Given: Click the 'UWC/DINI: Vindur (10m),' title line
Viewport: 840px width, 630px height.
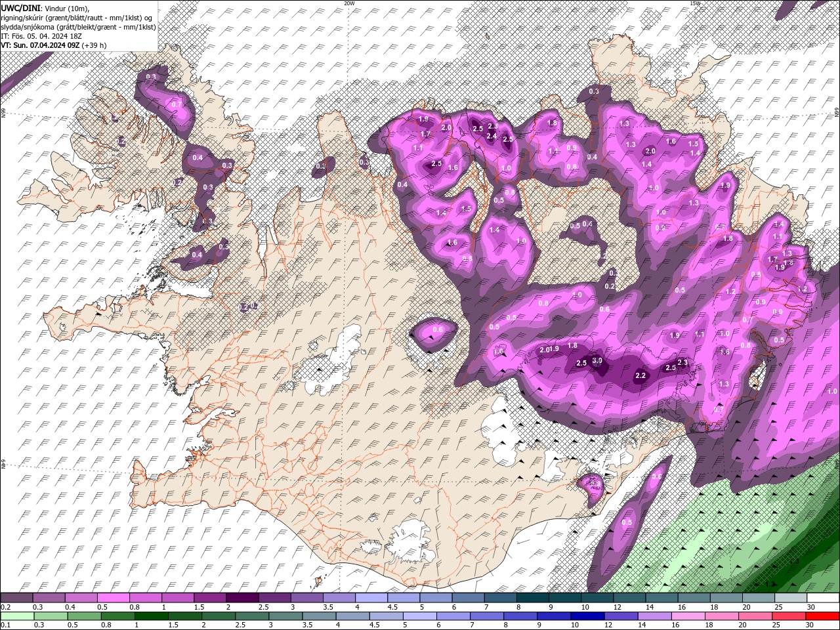Looking at the screenshot, I should [x=45, y=7].
